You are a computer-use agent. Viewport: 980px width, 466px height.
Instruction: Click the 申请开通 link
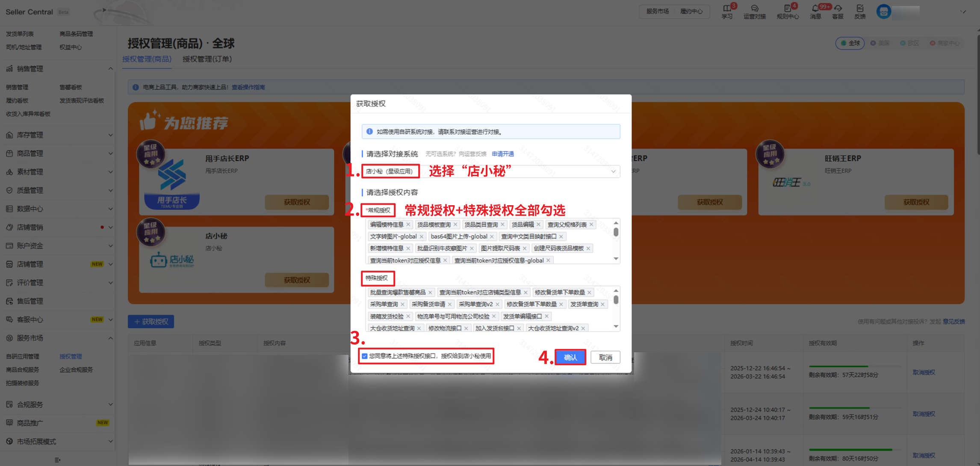click(x=503, y=154)
